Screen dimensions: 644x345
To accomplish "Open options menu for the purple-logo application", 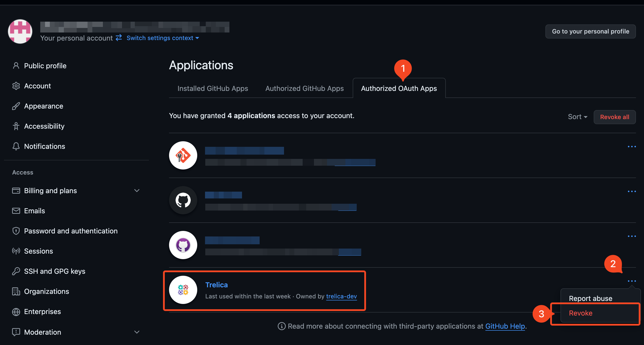I will click(x=632, y=236).
